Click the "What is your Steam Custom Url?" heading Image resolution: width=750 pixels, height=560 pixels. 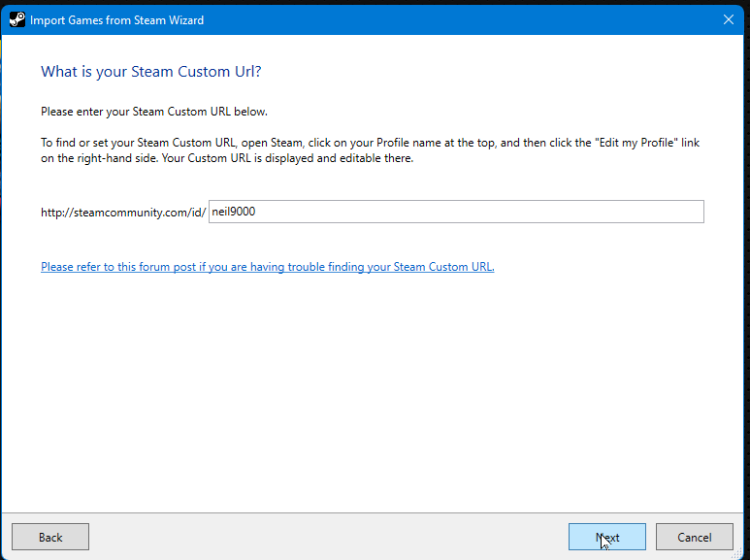coord(151,72)
